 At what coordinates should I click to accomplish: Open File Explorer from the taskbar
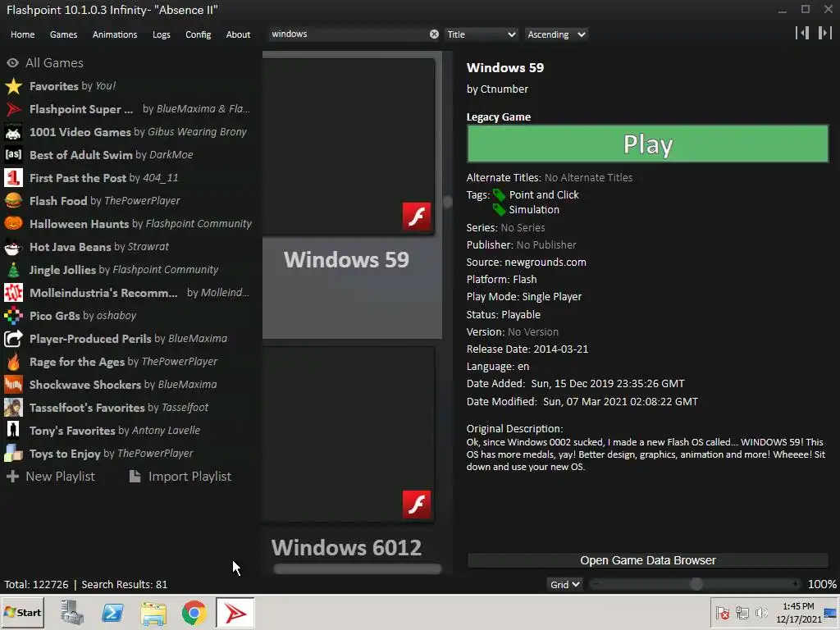pos(153,613)
